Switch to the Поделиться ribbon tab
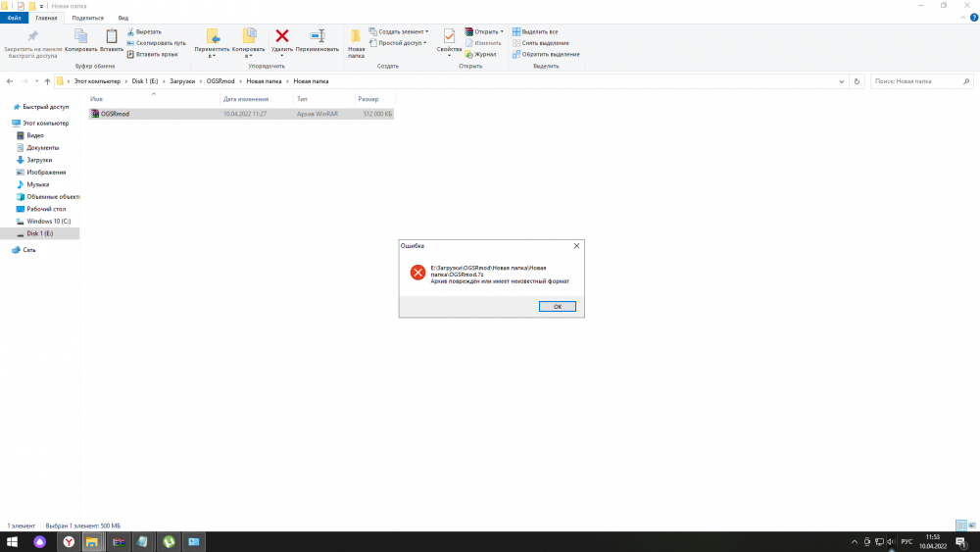Viewport: 980px width, 552px height. tap(87, 18)
